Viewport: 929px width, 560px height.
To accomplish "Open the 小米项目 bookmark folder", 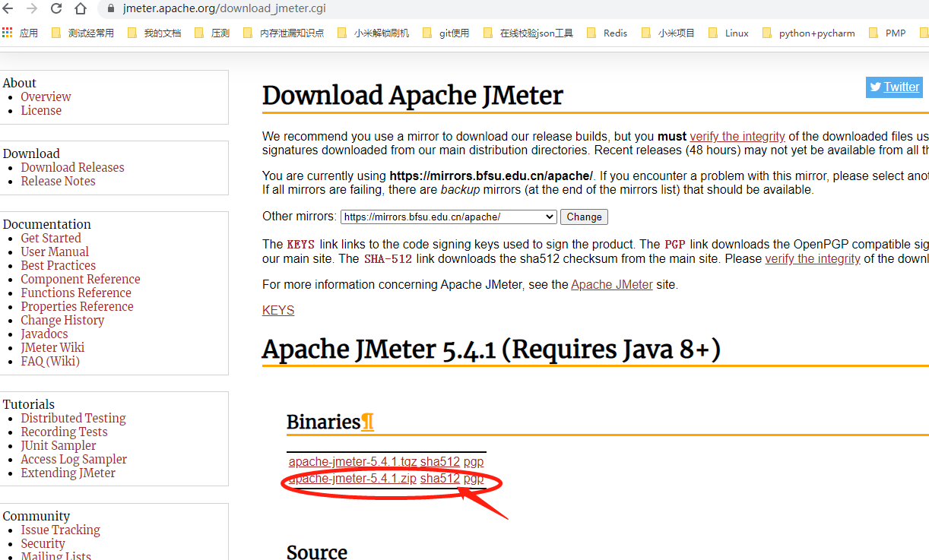I will click(x=668, y=33).
